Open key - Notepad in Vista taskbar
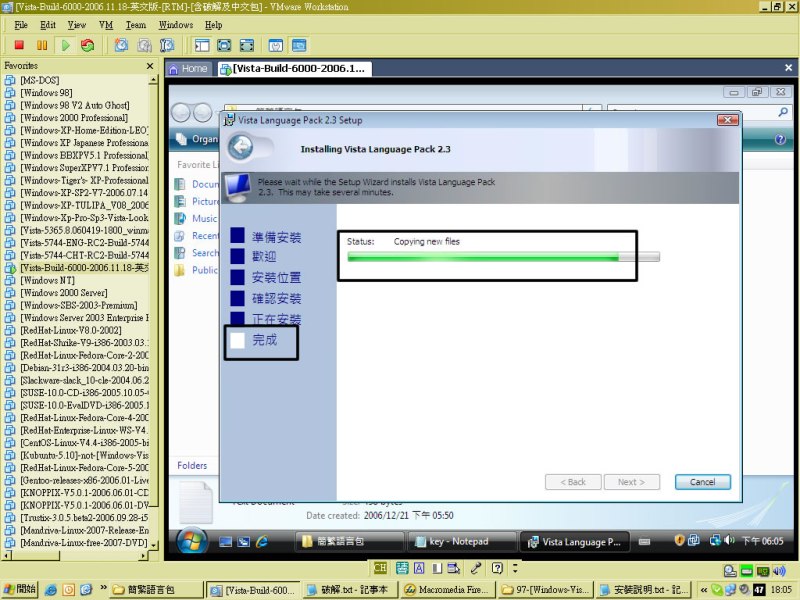 (462, 542)
